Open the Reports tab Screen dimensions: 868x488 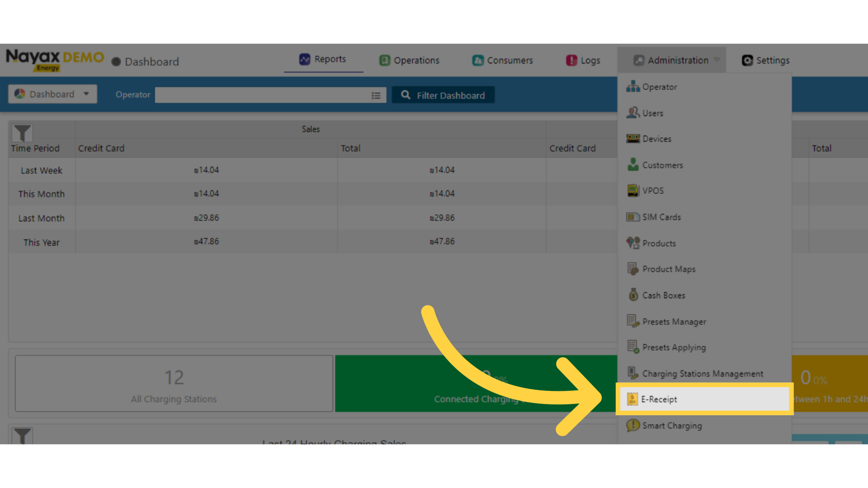[323, 59]
